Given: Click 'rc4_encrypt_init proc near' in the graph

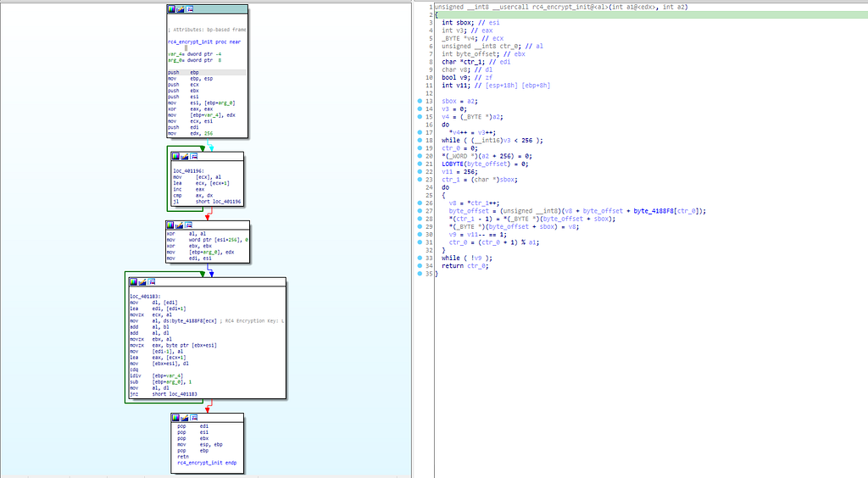Looking at the screenshot, I should point(204,42).
